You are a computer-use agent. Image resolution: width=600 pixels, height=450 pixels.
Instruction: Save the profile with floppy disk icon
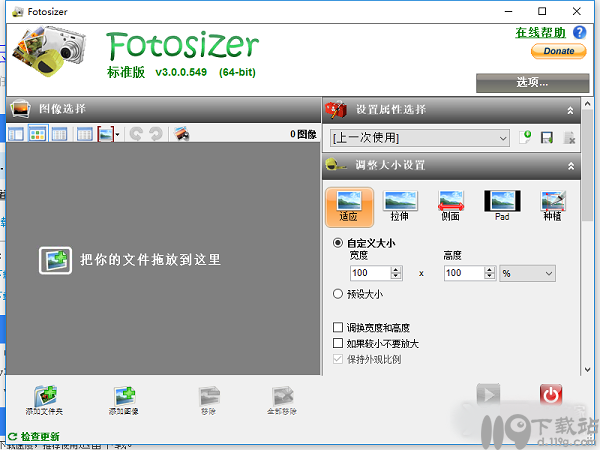point(547,137)
